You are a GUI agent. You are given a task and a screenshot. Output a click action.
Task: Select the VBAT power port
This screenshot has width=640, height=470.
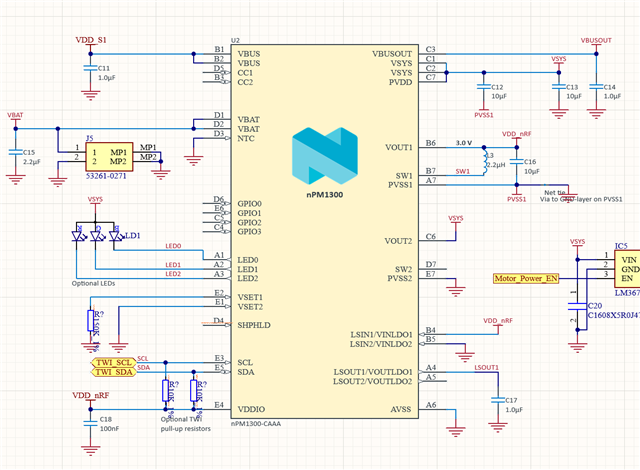click(x=16, y=116)
